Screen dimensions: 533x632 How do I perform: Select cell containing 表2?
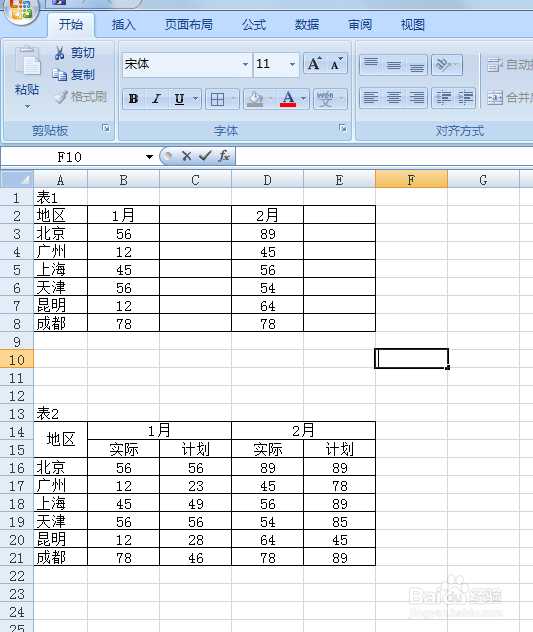point(60,413)
